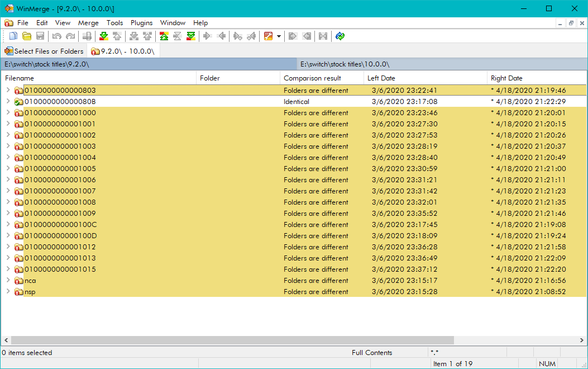The image size is (588, 369).
Task: Expand folder 010000000000100C
Action: pyautogui.click(x=8, y=225)
